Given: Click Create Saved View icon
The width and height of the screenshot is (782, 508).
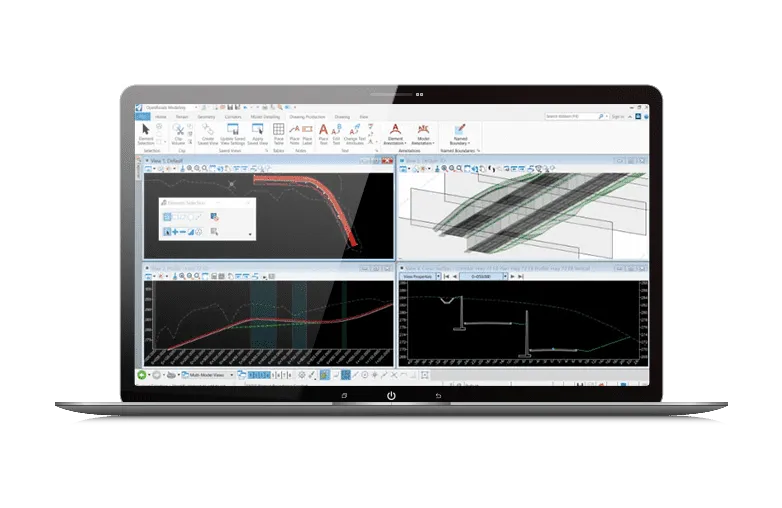Looking at the screenshot, I should 206,135.
